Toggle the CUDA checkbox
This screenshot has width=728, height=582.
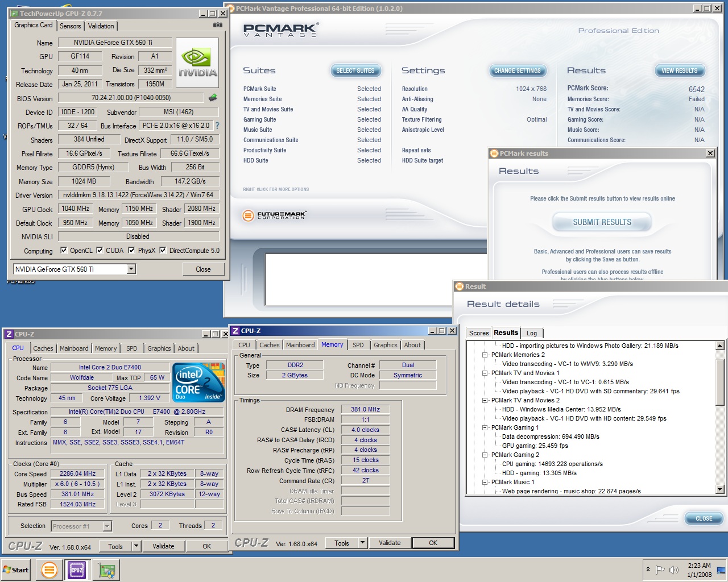[100, 250]
